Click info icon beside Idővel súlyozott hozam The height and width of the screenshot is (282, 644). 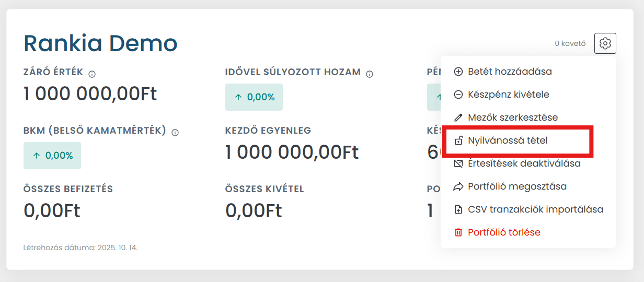pos(370,74)
